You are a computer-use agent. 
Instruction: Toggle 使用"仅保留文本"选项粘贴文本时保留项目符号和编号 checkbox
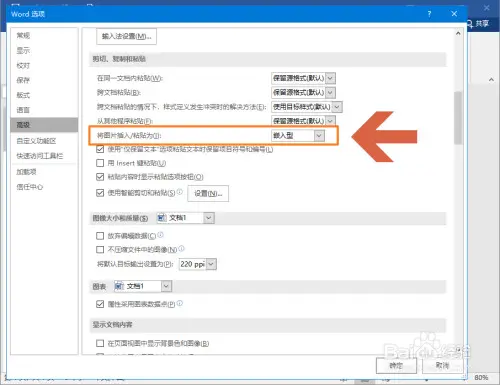pos(100,149)
